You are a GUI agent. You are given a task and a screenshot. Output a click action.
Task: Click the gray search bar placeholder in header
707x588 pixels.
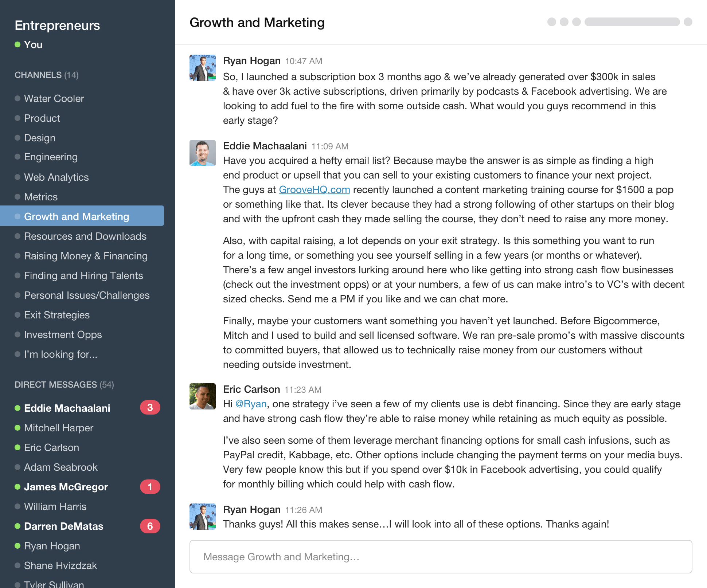click(632, 22)
